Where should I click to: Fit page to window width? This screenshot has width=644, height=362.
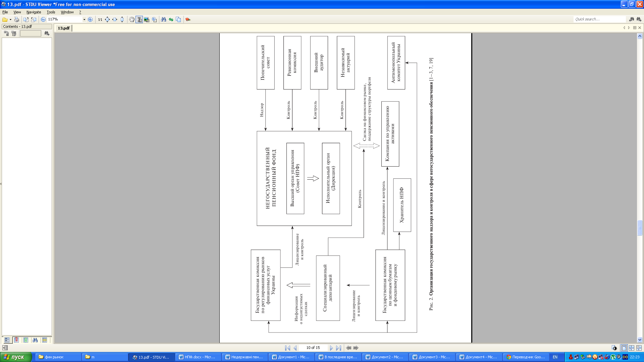[115, 19]
